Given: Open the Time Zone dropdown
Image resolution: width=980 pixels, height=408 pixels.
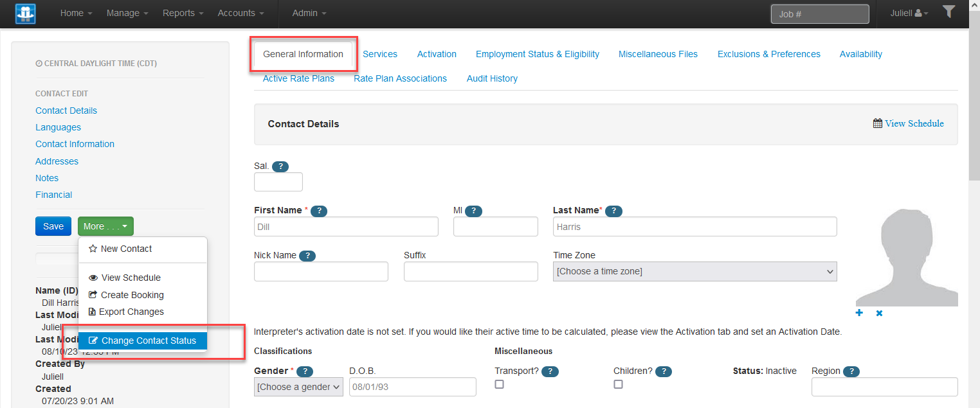Looking at the screenshot, I should [694, 271].
